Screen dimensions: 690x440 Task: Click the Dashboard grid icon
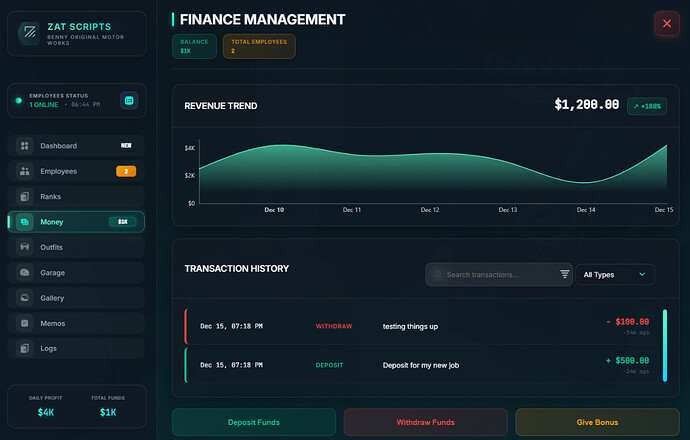[x=25, y=146]
